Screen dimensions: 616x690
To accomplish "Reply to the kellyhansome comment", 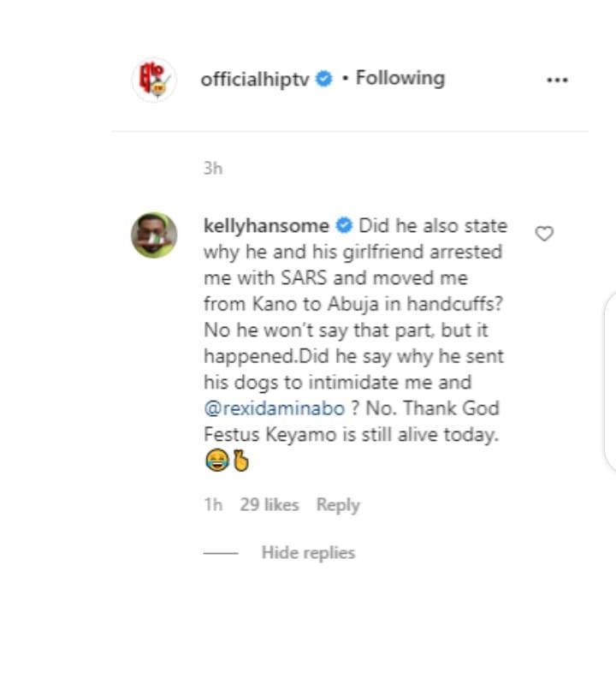I will [338, 505].
